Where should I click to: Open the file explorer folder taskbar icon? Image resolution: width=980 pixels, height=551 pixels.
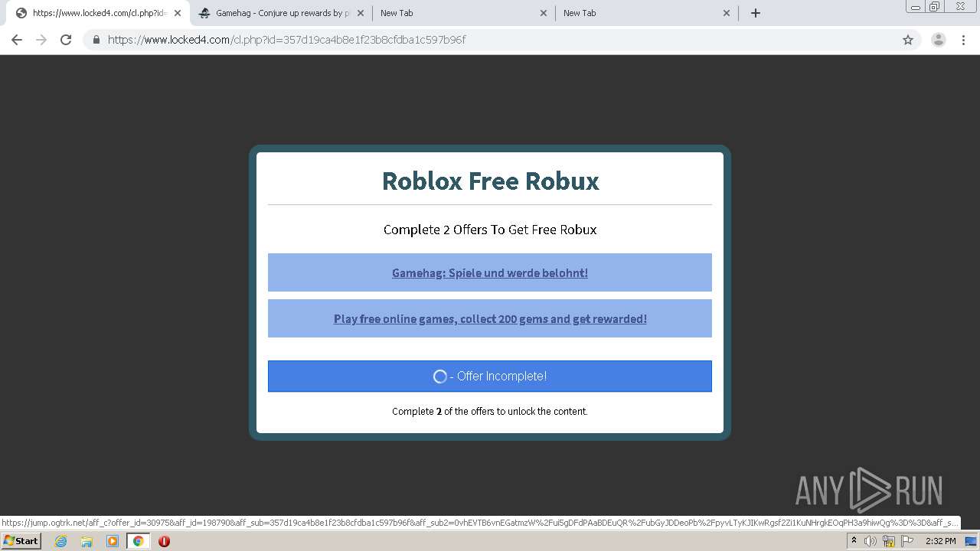tap(87, 541)
